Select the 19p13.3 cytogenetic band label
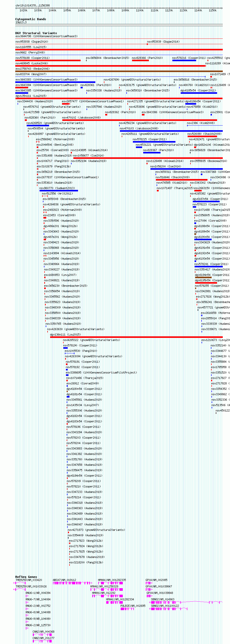This screenshot has height=644, width=230. 21,22
